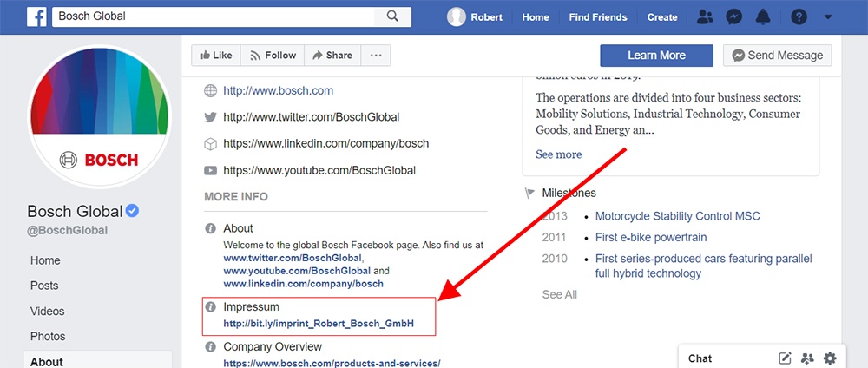This screenshot has width=868, height=368.
Task: Click info icon beside About
Action: [210, 228]
